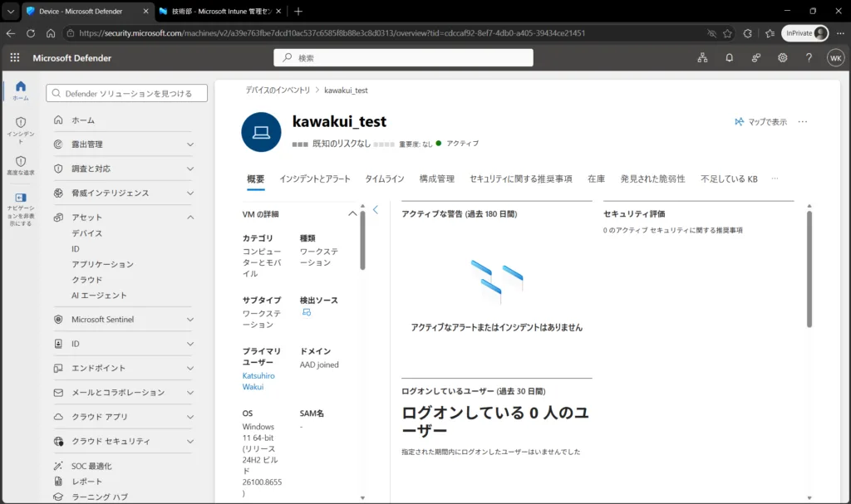Click the detection source icon under 検出ソース

pos(307,312)
